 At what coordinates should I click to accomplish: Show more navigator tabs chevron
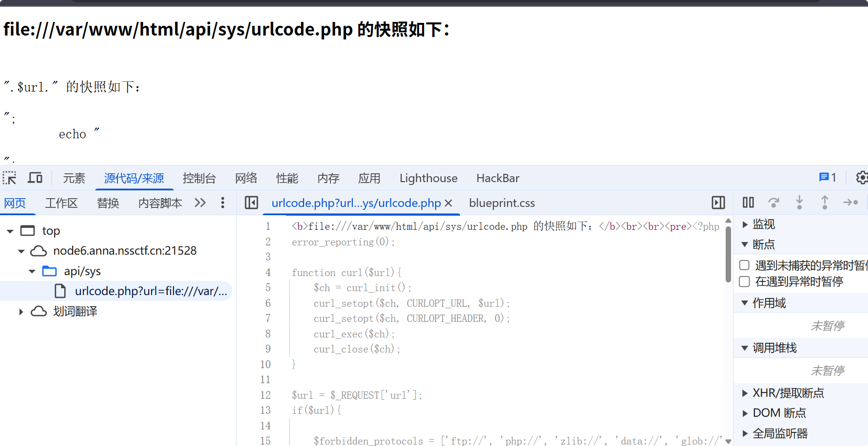pos(200,203)
